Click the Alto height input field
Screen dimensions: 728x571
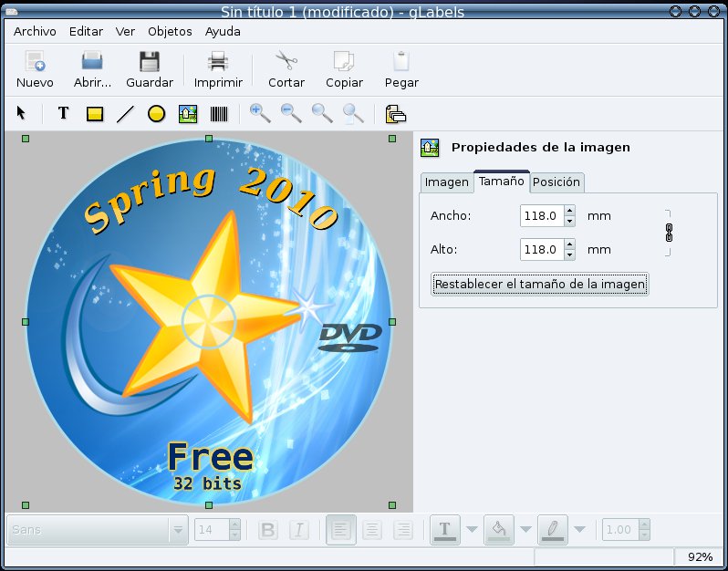pyautogui.click(x=541, y=250)
